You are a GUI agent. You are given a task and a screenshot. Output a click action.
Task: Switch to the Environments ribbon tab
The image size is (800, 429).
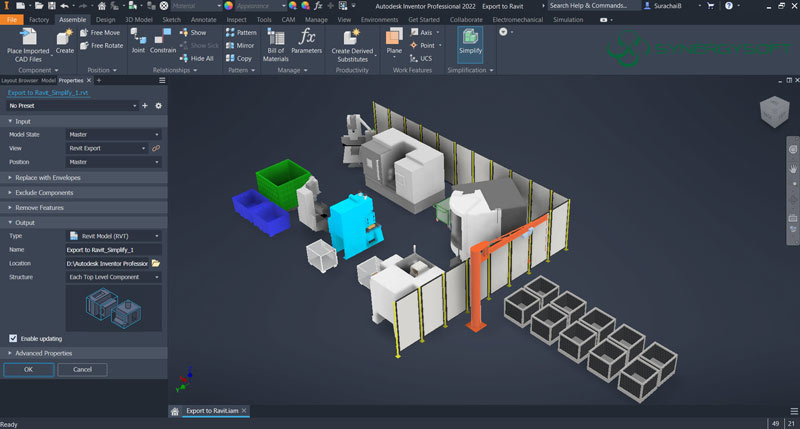379,19
